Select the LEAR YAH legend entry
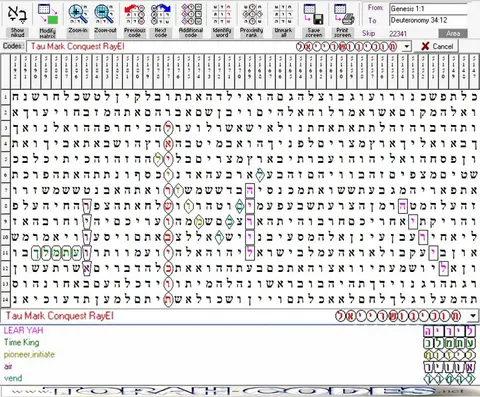Screen dimensions: 480x397 coord(23,330)
